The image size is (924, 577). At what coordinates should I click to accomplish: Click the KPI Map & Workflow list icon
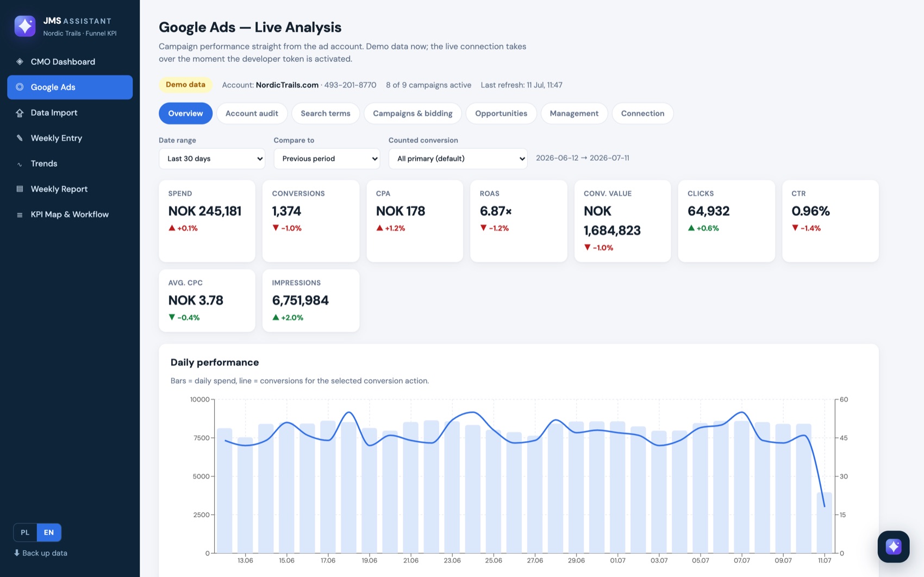[20, 215]
